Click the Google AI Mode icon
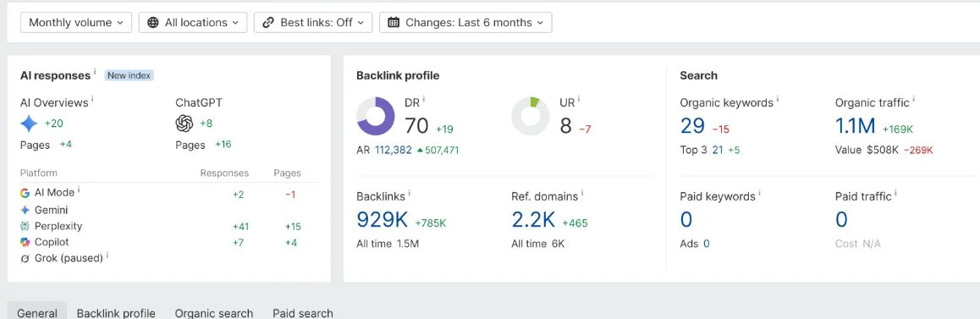This screenshot has height=319, width=980. point(25,193)
